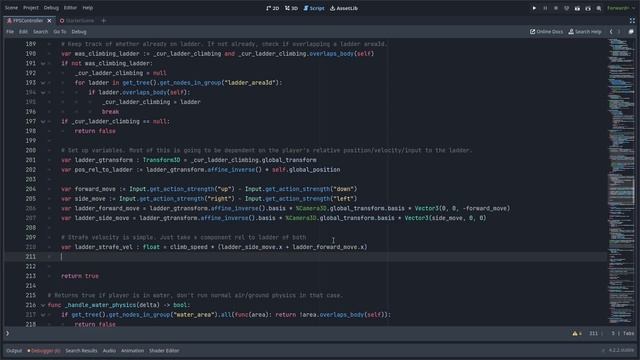Screen dimensions: 640x360
Task: Collapse the fold at line 197
Action: 43,122
